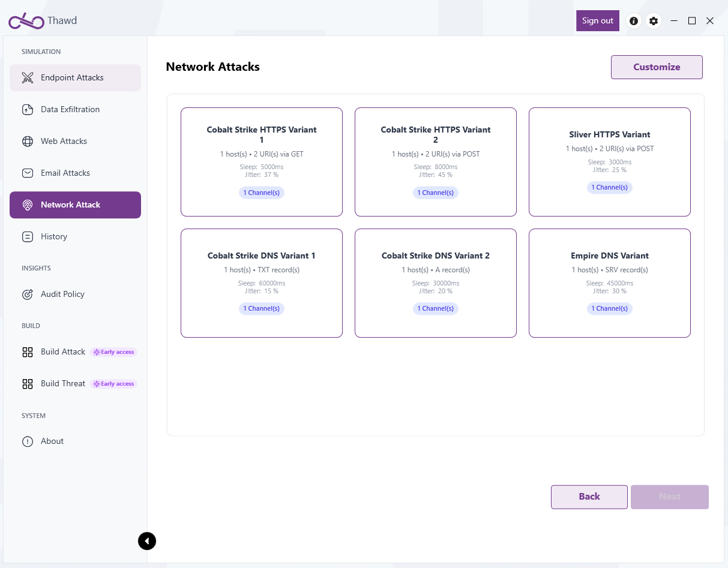Viewport: 728px width, 568px height.
Task: Click the Early access badge beside Build Threat
Action: [x=113, y=384]
